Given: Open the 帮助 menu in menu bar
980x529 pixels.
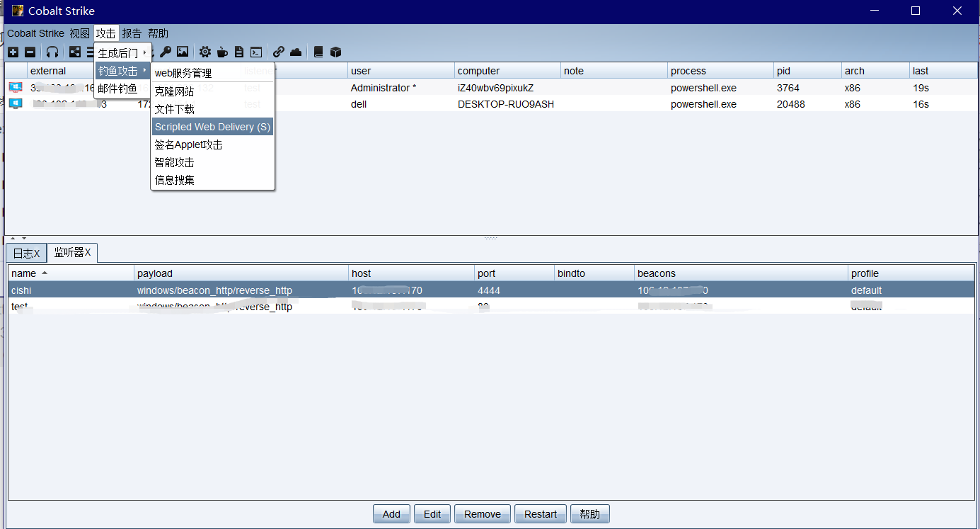Looking at the screenshot, I should 158,33.
